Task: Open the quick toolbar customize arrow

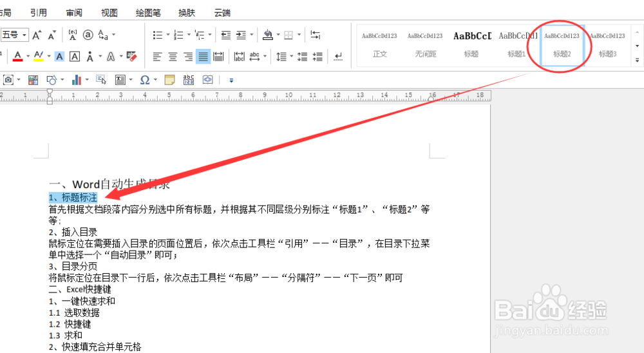Action: tap(231, 80)
